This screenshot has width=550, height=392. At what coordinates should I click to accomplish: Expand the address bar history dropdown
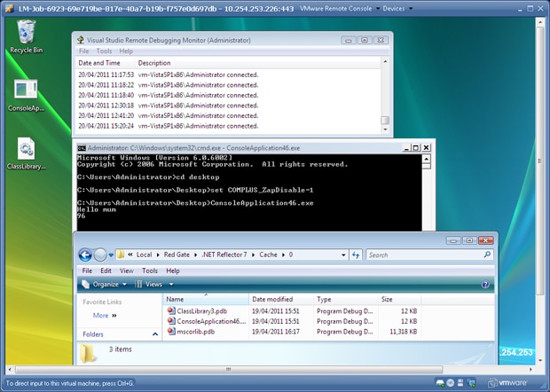click(343, 255)
